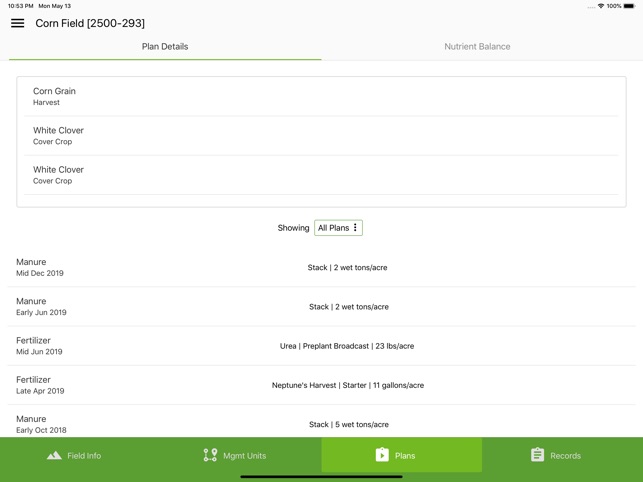This screenshot has height=482, width=643.
Task: Open the Early Oct 2018 Manure plan
Action: (x=321, y=423)
